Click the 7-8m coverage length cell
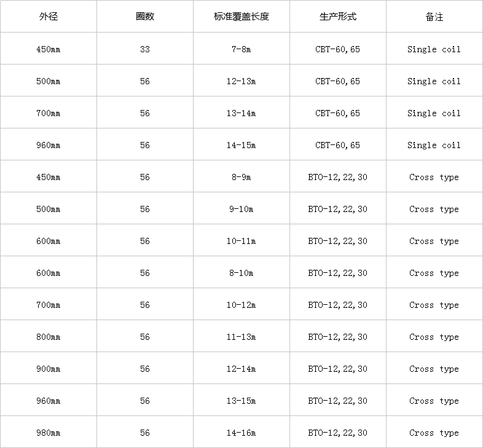The height and width of the screenshot is (448, 483). tap(241, 49)
